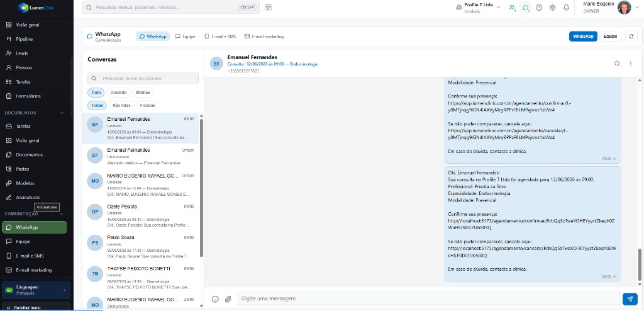Image resolution: width=644 pixels, height=311 pixels.
Task: Open the settings gear icon
Action: (x=553, y=8)
